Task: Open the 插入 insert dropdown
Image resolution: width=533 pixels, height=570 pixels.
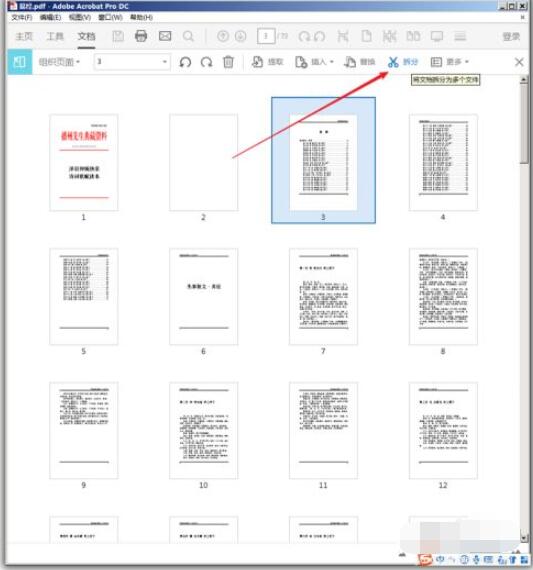Action: click(x=314, y=62)
